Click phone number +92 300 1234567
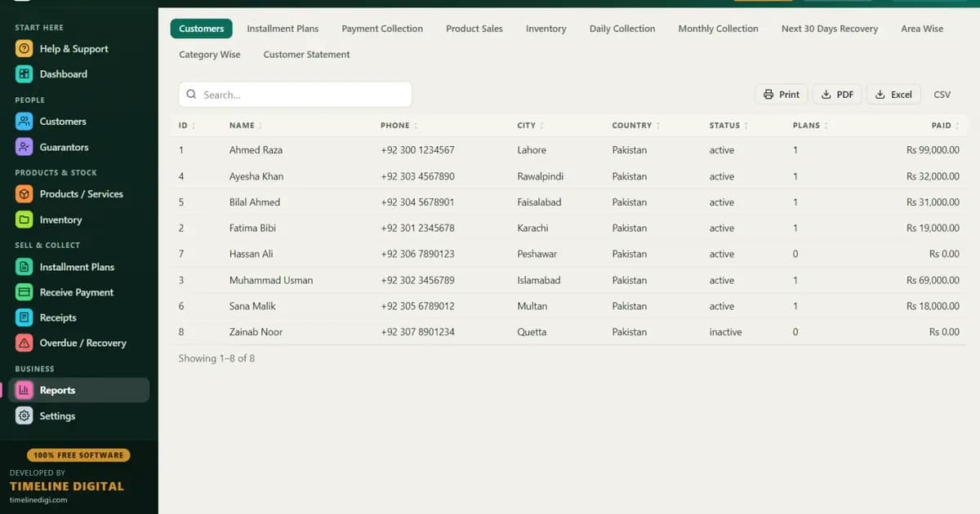This screenshot has width=980, height=514. click(417, 150)
